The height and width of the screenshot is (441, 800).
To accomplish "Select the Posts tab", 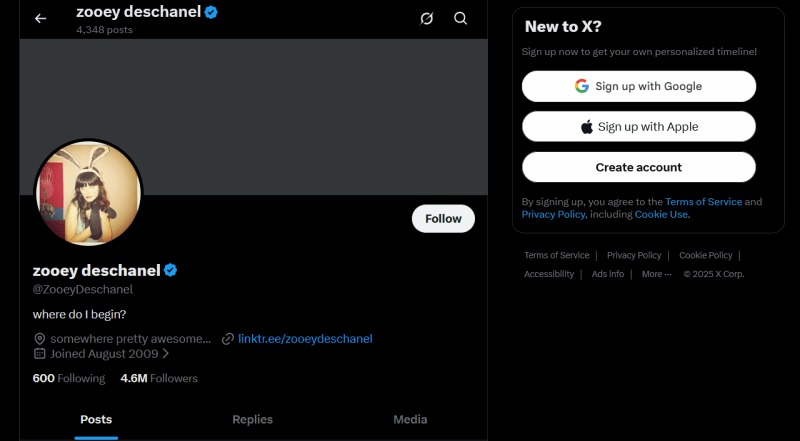I will tap(96, 420).
